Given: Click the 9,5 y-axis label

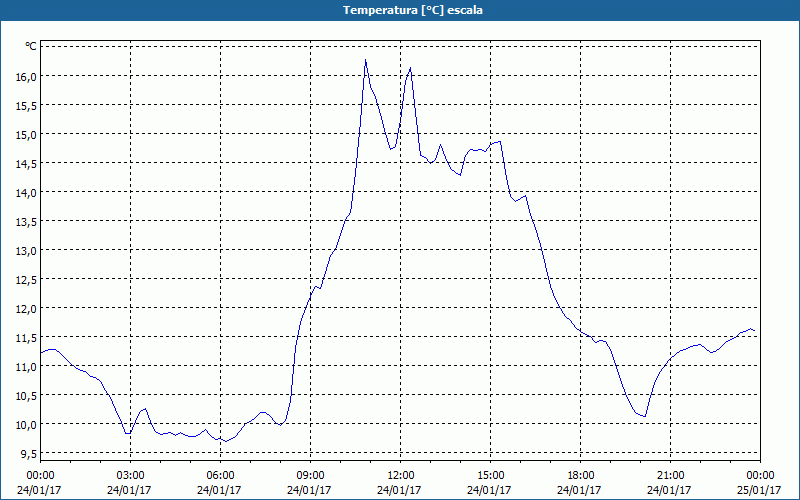Looking at the screenshot, I should coord(30,453).
